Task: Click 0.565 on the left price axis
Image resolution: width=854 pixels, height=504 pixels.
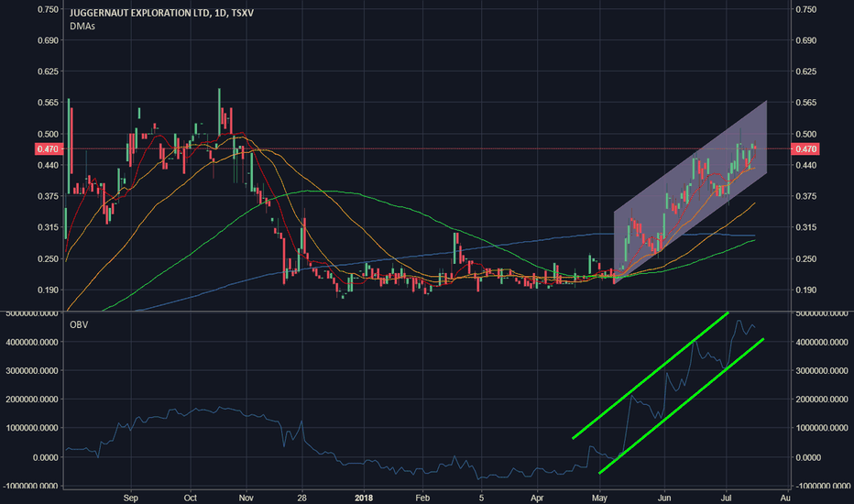Action: 48,103
